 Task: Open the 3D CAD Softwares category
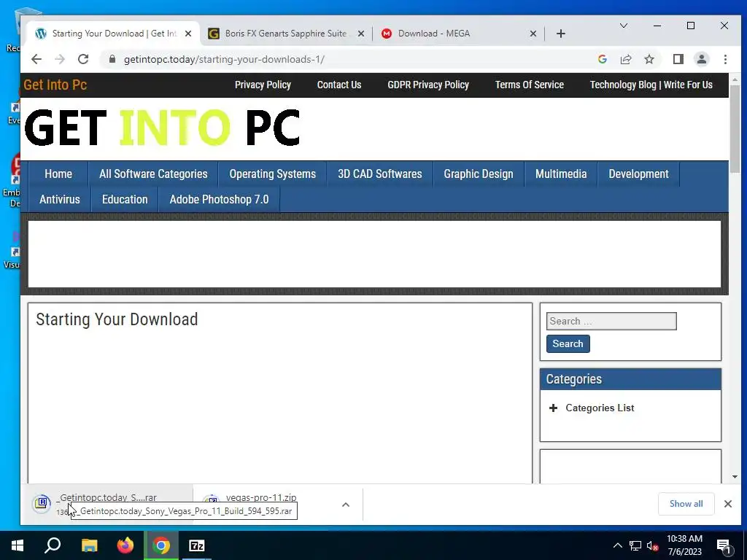pos(379,174)
